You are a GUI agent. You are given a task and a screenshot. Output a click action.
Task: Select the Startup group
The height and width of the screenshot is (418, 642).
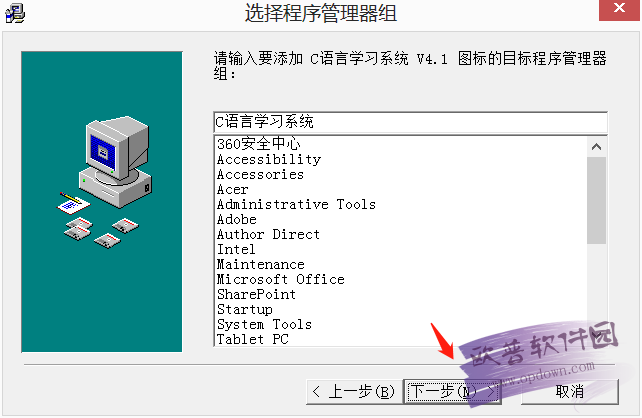245,310
